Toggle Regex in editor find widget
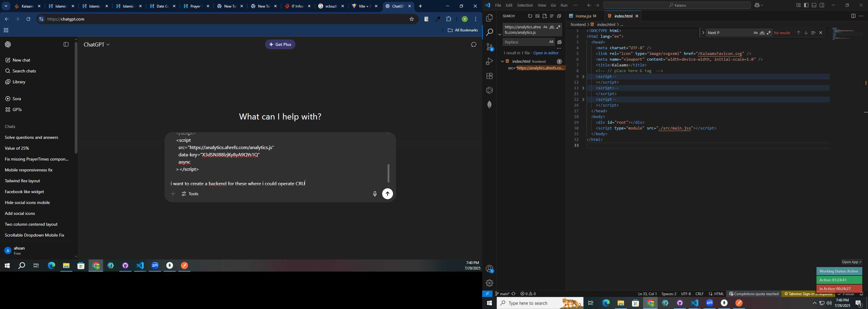Screen dimensions: 868x309 coord(769,33)
